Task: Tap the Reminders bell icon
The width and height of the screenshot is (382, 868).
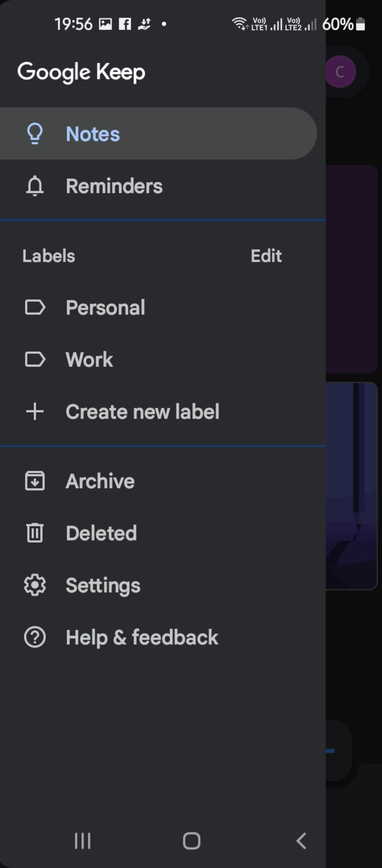Action: tap(35, 186)
